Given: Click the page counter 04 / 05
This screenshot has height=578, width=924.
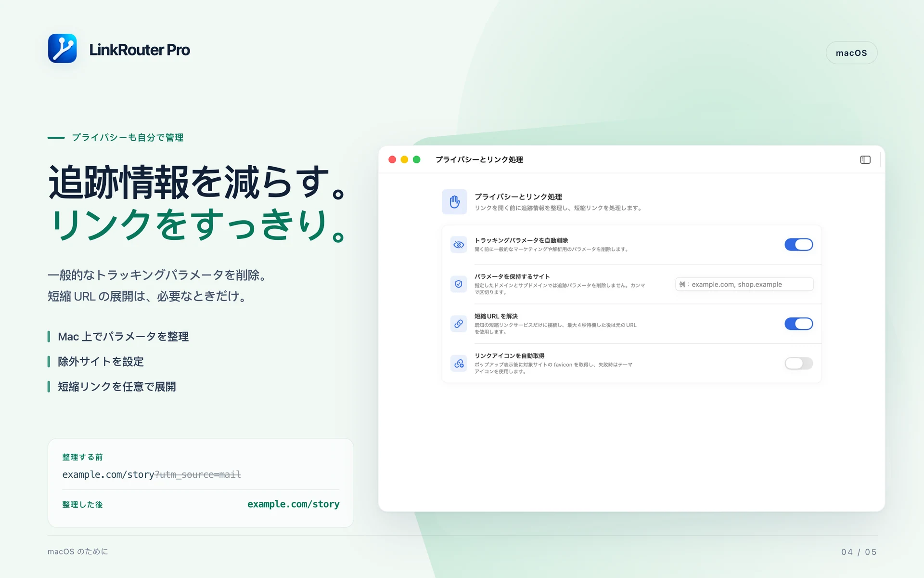Looking at the screenshot, I should click(859, 552).
